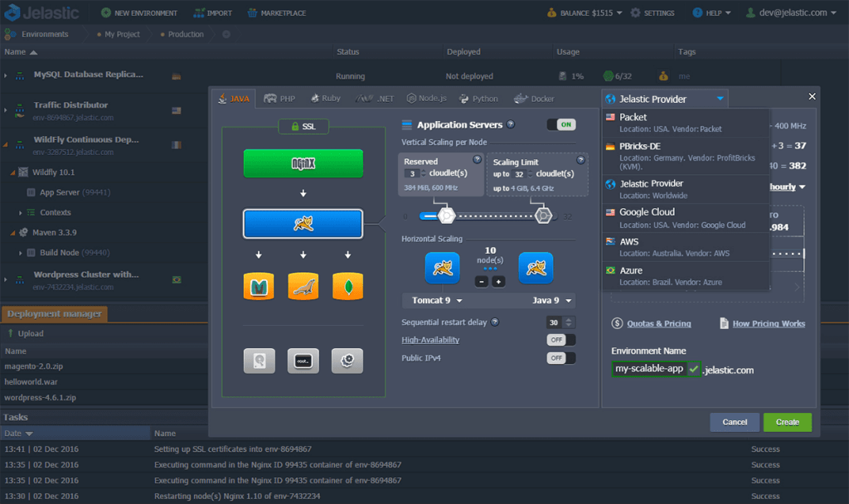Click the region flag icon in Wordpress Cluster row

pyautogui.click(x=177, y=280)
